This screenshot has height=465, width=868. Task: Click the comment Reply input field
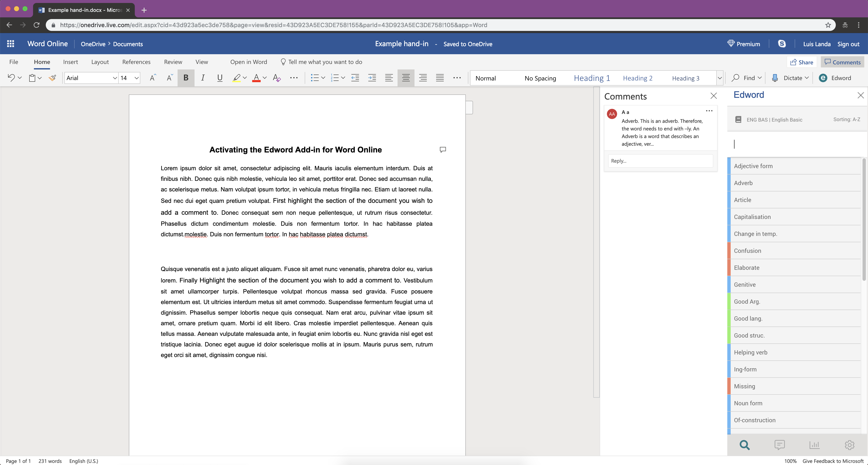click(x=660, y=161)
